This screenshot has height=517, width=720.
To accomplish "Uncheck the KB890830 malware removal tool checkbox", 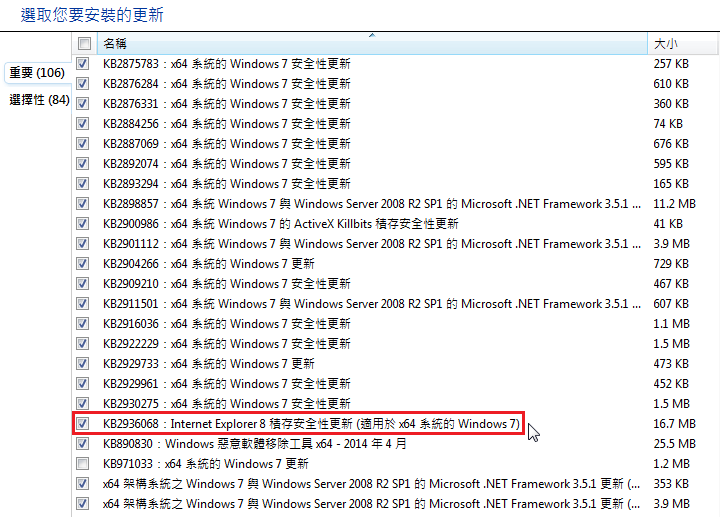I will point(83,444).
